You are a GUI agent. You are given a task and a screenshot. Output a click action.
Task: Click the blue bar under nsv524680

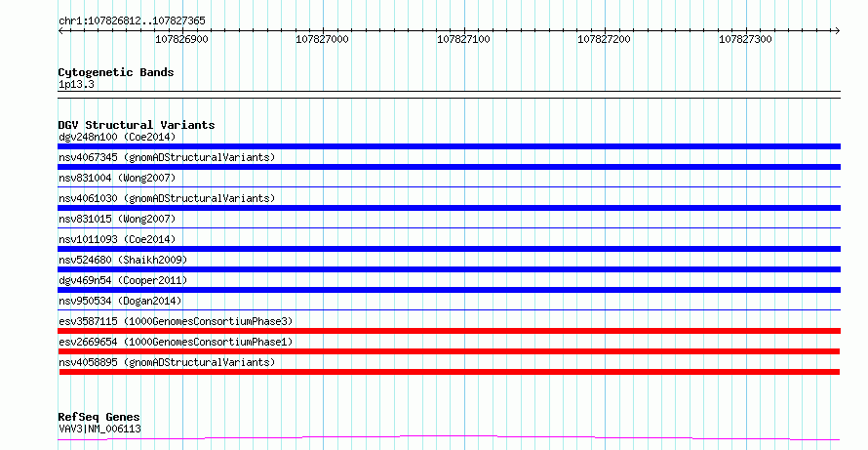click(449, 269)
